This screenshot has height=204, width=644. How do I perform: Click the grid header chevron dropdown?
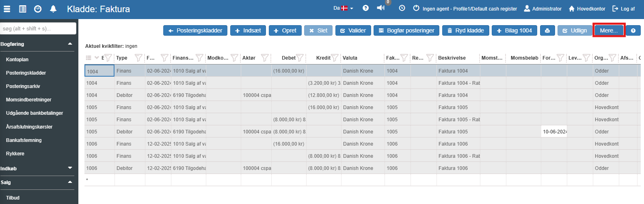pos(97,58)
